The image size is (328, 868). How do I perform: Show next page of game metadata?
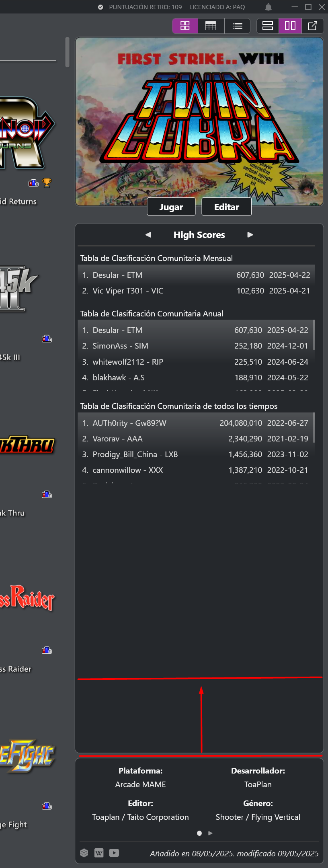coord(210,833)
